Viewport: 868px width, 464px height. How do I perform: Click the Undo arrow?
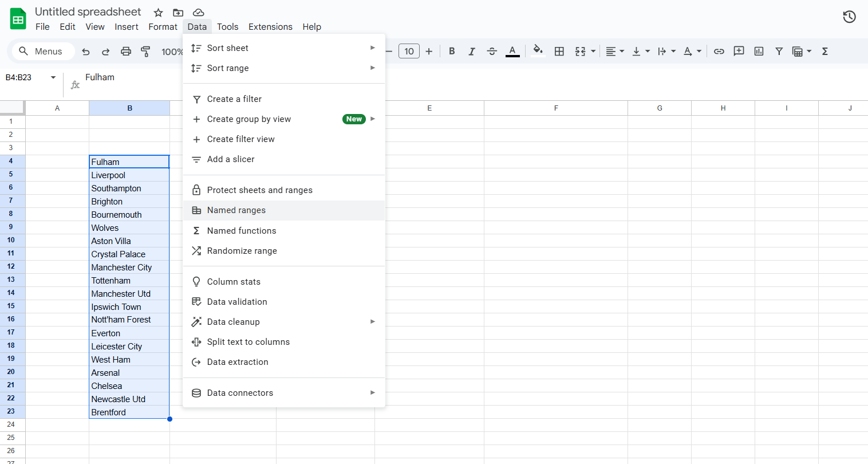point(86,52)
